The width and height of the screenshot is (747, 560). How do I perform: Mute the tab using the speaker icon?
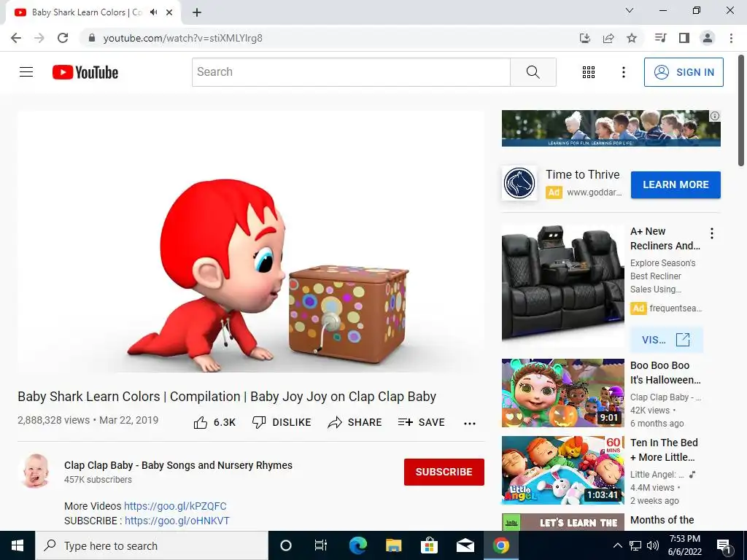click(x=153, y=12)
